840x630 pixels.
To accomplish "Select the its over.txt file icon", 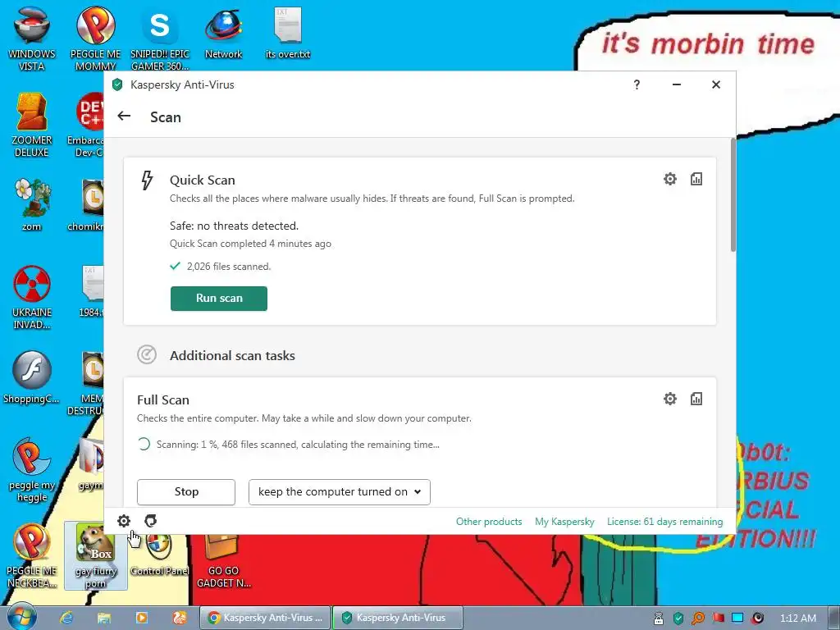I will (288, 34).
